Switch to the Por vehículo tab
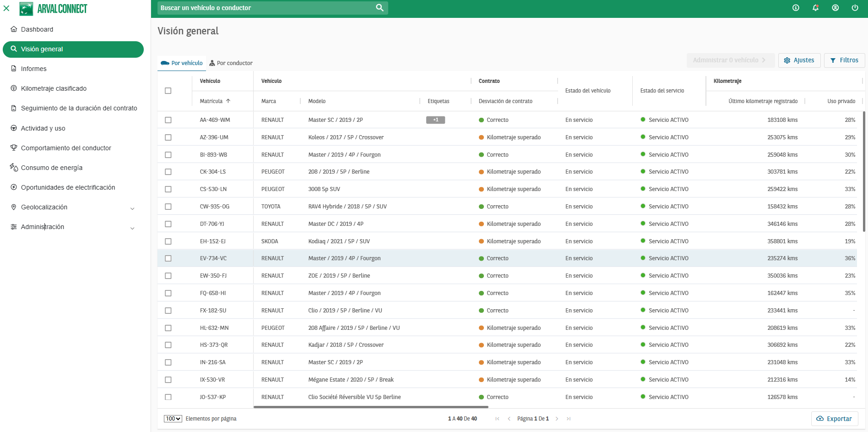This screenshot has height=432, width=868. (182, 63)
